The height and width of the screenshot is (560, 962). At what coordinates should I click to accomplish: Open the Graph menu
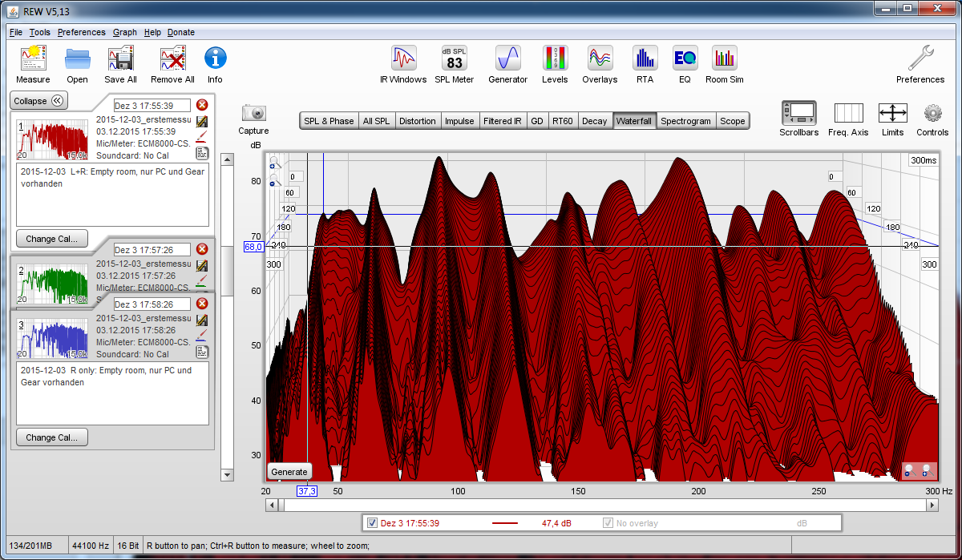pyautogui.click(x=125, y=32)
